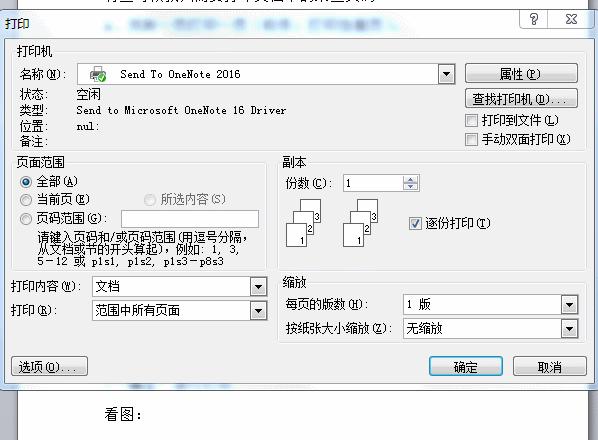Enable 打印到文件(L) checkbox
This screenshot has height=440, width=598.
471,120
